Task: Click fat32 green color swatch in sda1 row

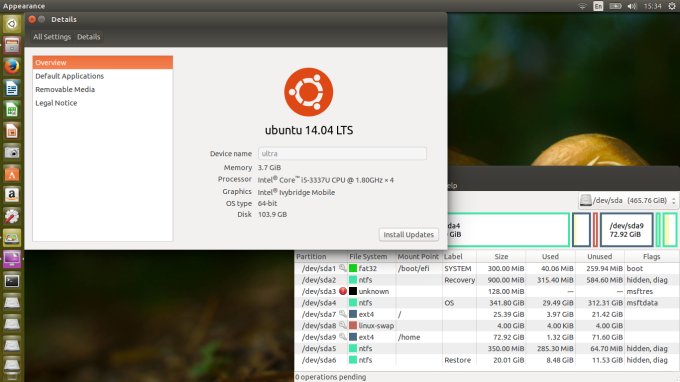Action: click(353, 268)
